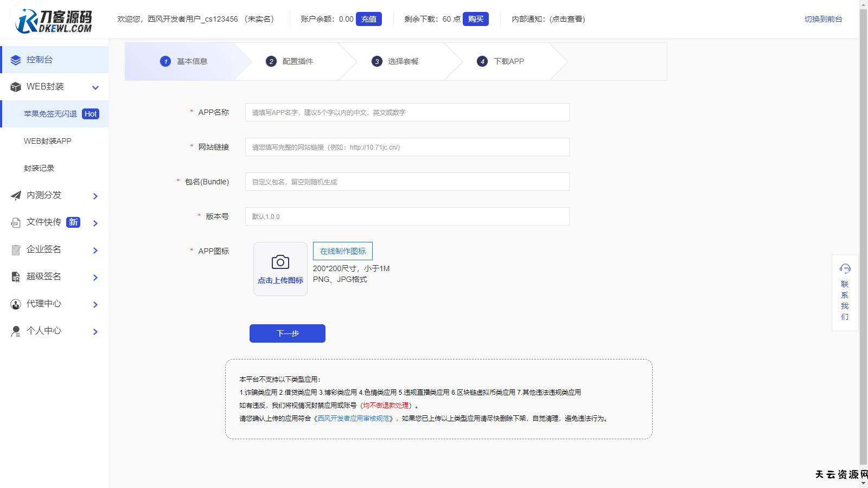Click the 个人中心 user icon
This screenshot has width=868, height=488.
pos(16,331)
